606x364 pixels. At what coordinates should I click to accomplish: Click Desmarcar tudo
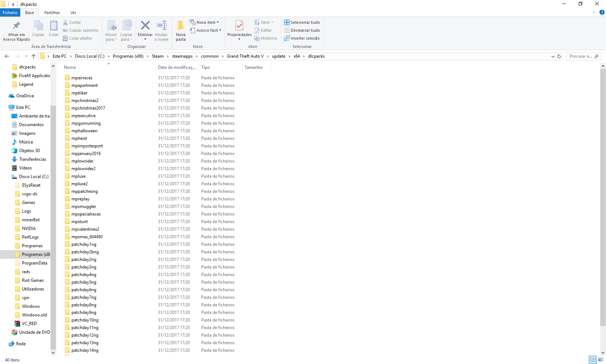click(302, 30)
